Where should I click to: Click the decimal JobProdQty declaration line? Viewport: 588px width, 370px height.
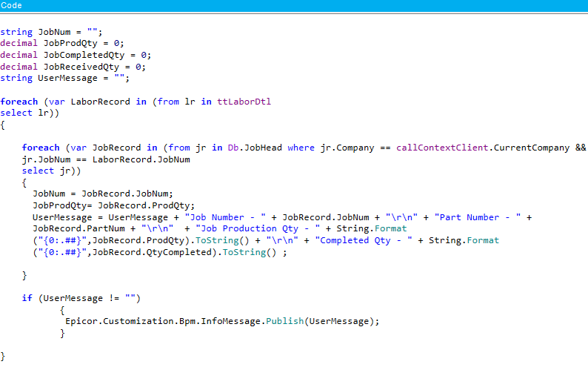click(62, 43)
